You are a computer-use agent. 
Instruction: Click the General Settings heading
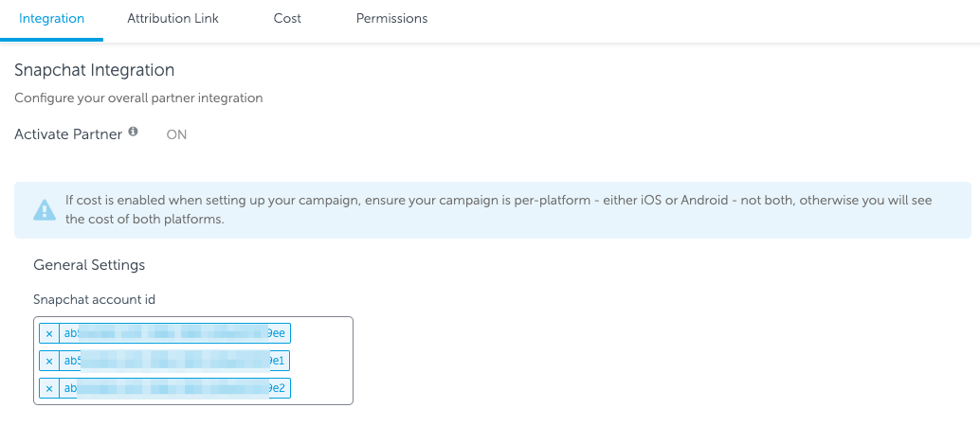(89, 265)
